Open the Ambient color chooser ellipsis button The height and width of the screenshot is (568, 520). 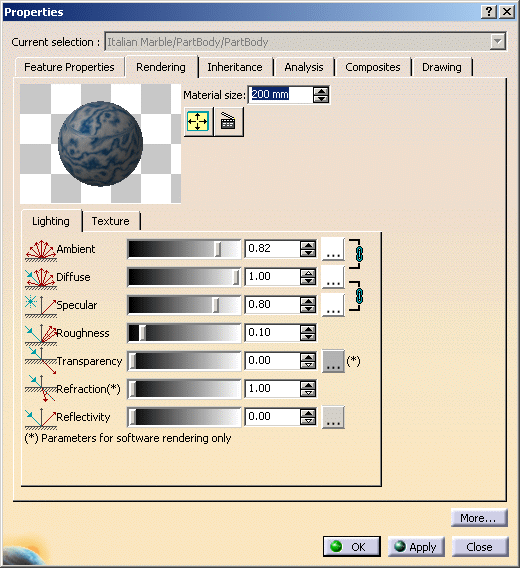click(333, 249)
